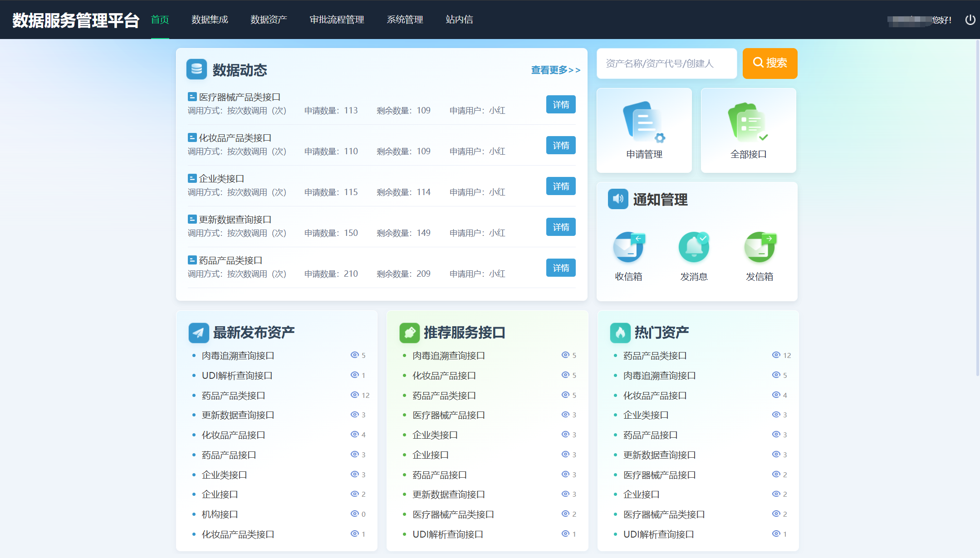Click the 通知管理 speaker icon

tap(618, 199)
